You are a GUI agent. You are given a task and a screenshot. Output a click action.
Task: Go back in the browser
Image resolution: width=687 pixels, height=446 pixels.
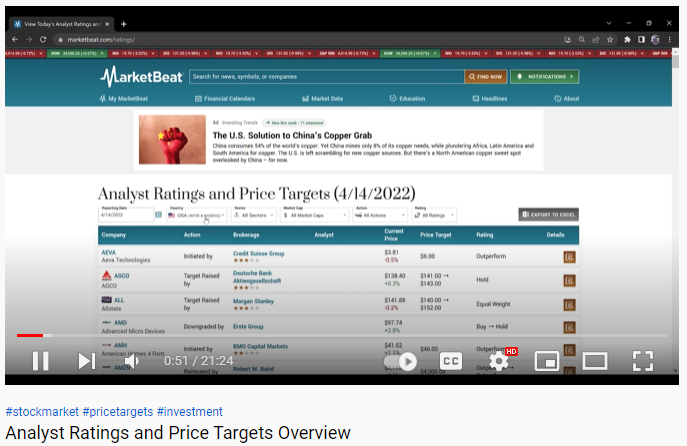pos(15,39)
